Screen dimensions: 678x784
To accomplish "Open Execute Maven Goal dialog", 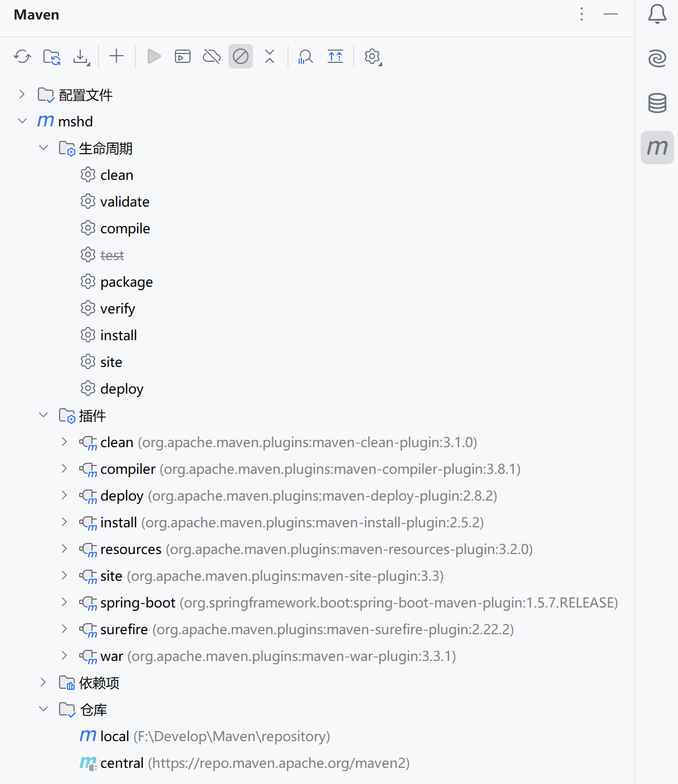I will coord(183,56).
